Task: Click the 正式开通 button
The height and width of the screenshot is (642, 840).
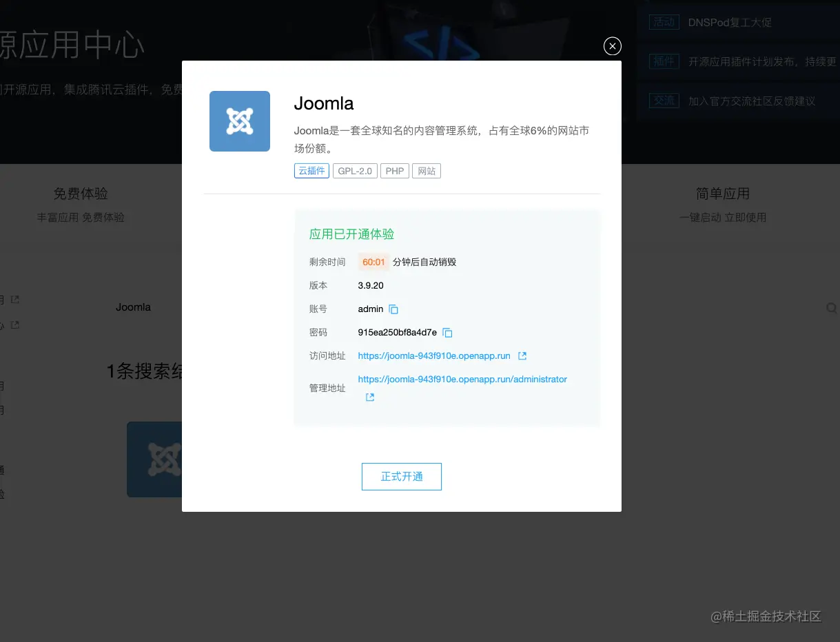Action: pos(401,476)
